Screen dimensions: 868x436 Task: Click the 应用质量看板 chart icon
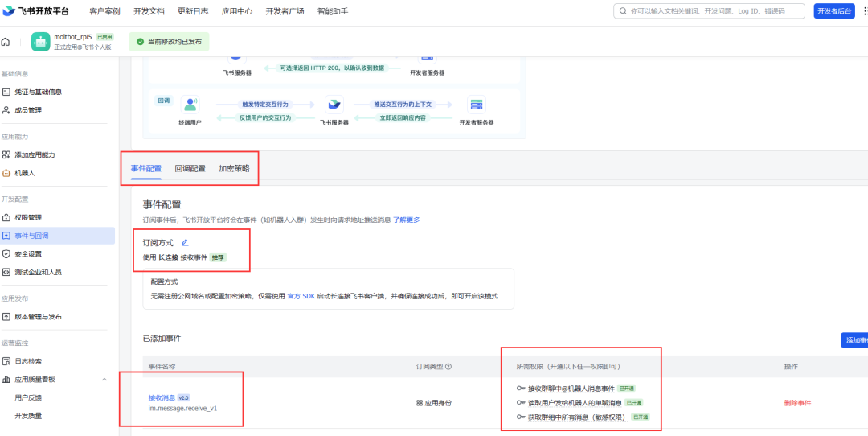point(6,380)
